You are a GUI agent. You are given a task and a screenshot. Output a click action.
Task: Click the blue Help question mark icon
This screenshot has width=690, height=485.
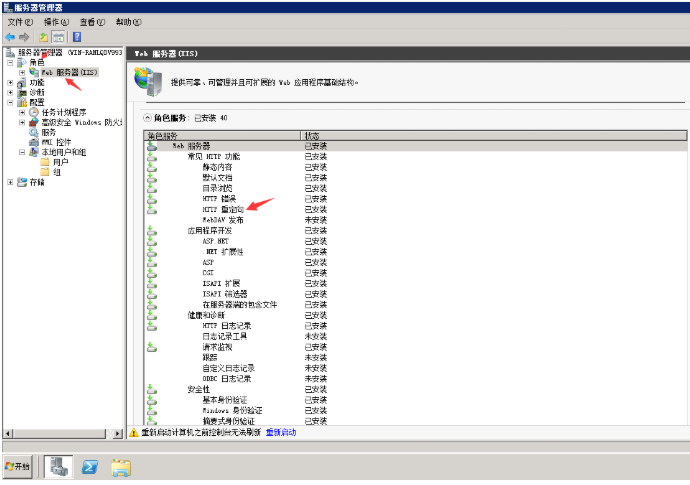77,37
